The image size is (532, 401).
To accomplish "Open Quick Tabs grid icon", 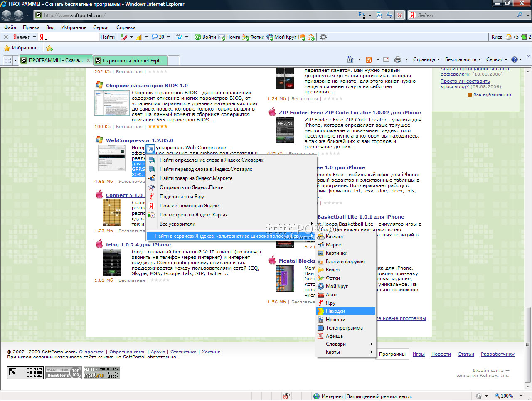I will (x=7, y=60).
